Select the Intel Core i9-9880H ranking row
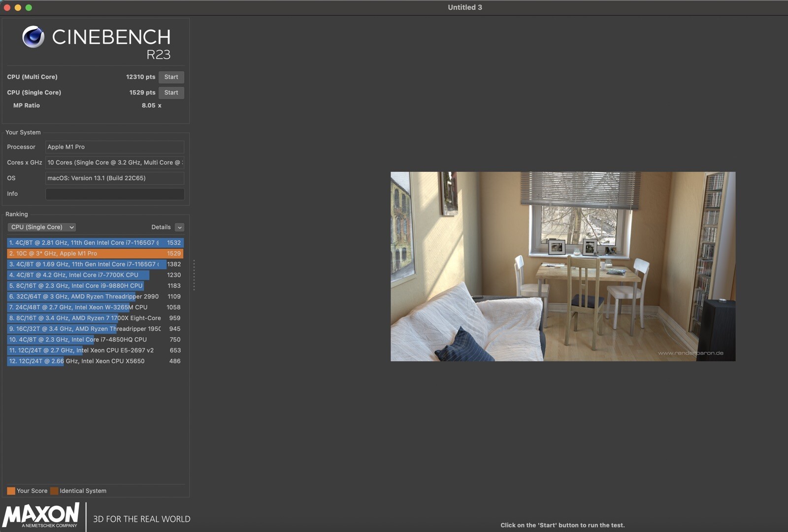788x532 pixels. coord(95,286)
